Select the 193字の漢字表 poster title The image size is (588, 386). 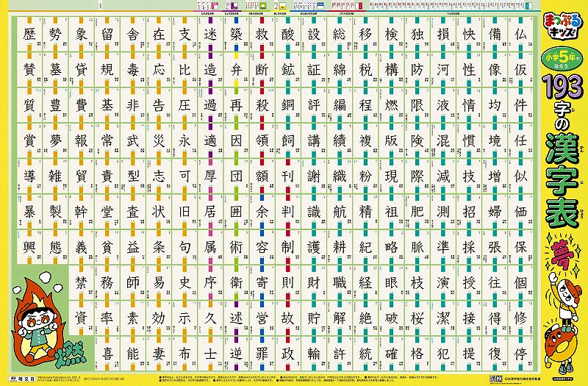tap(563, 150)
